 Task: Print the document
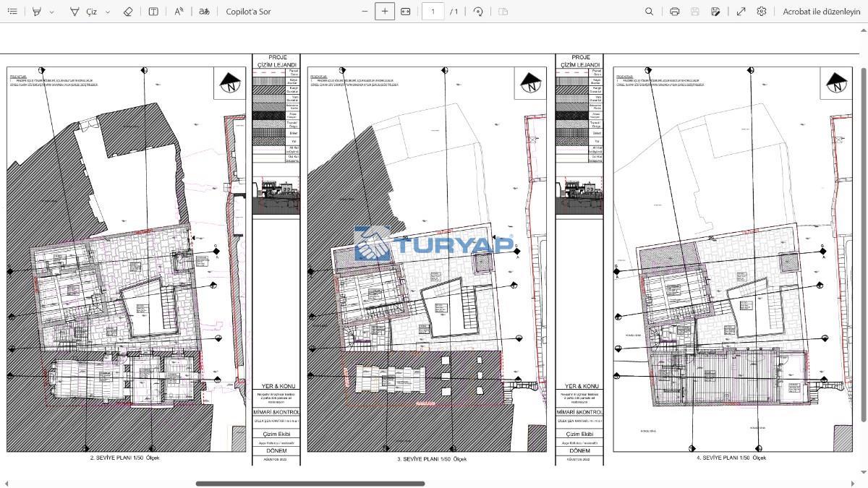point(674,12)
